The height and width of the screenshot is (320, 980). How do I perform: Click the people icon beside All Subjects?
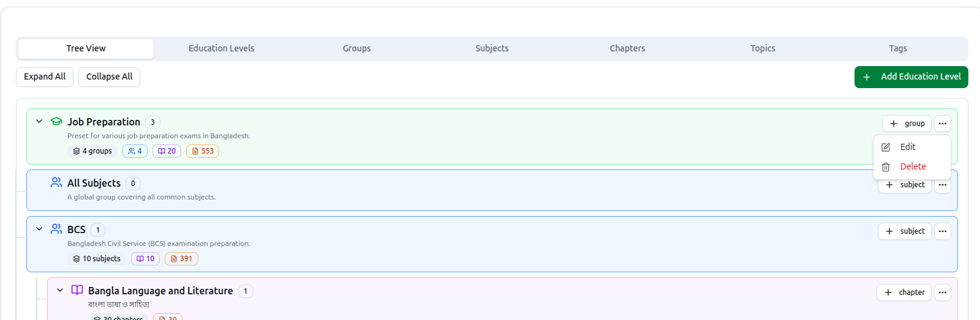click(x=56, y=182)
